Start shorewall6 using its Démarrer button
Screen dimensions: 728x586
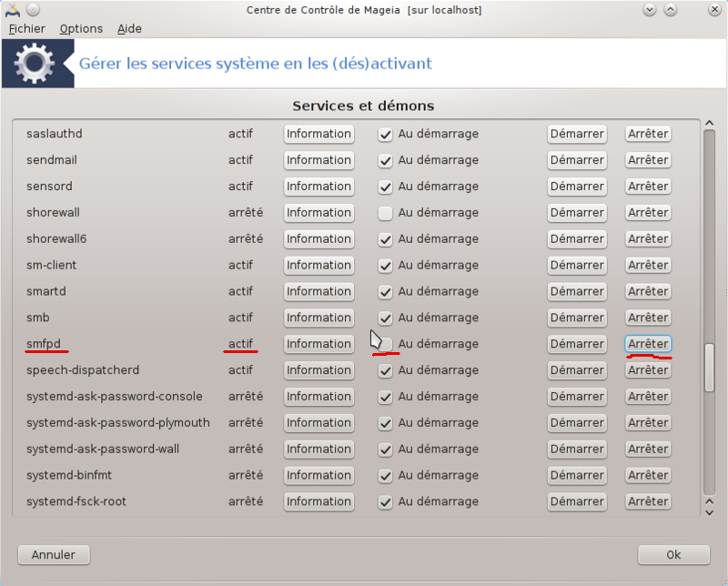coord(577,239)
